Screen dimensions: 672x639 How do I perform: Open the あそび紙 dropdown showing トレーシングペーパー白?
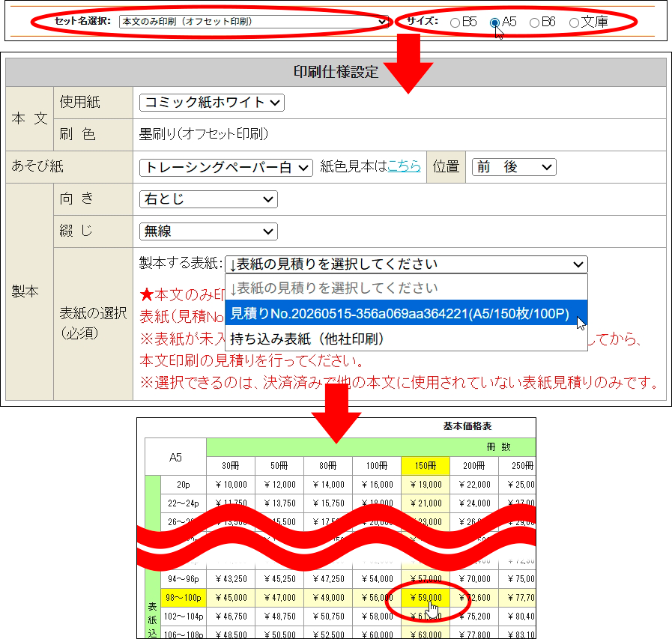[x=225, y=167]
